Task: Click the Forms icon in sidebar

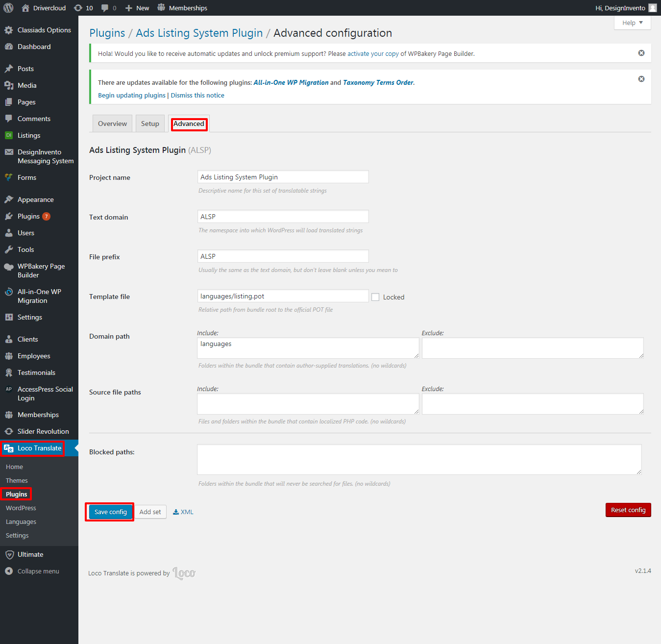Action: (9, 177)
